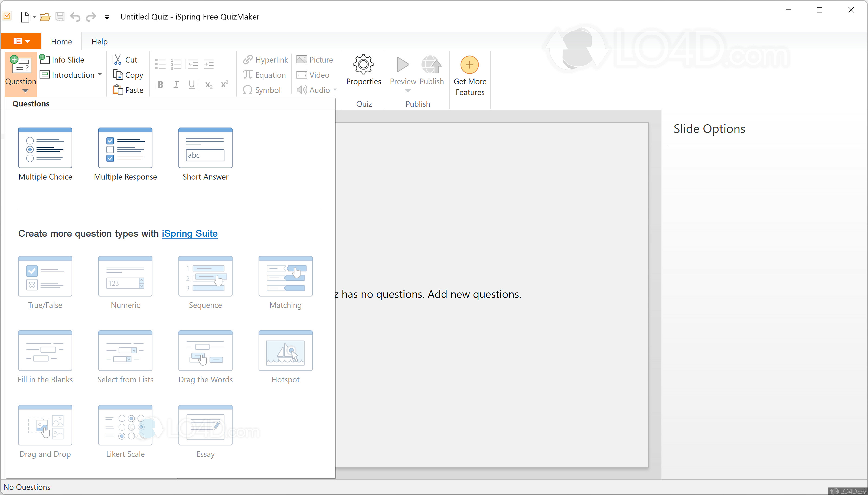Open the quiz Properties
The image size is (868, 495).
[x=363, y=70]
